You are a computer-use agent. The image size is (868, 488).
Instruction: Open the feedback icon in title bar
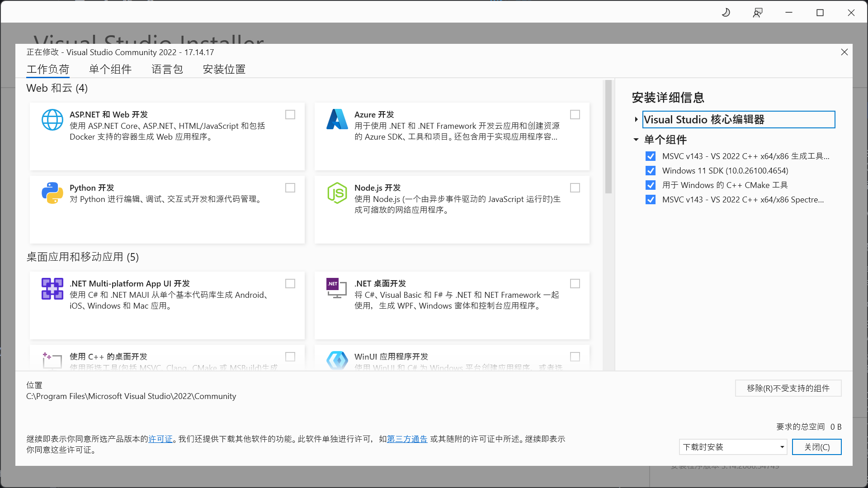758,13
